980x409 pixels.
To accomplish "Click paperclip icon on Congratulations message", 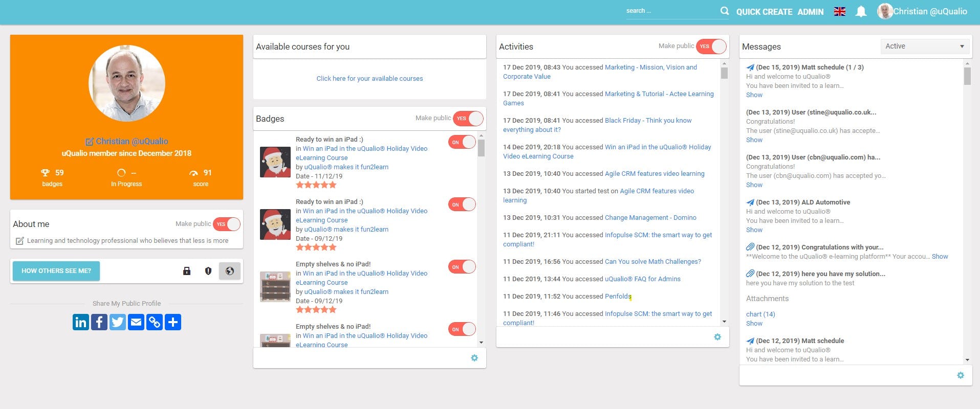I will coord(750,247).
